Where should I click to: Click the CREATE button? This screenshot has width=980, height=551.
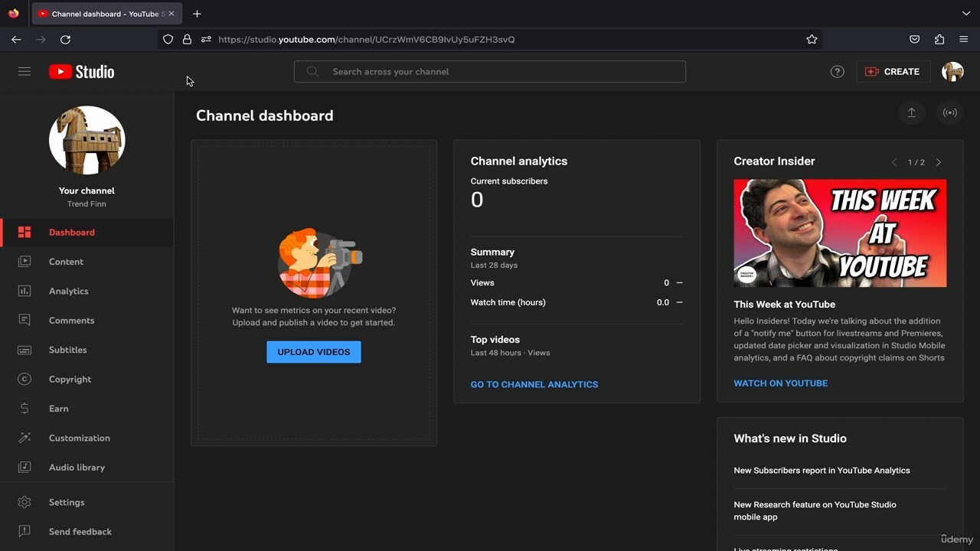tap(893, 71)
